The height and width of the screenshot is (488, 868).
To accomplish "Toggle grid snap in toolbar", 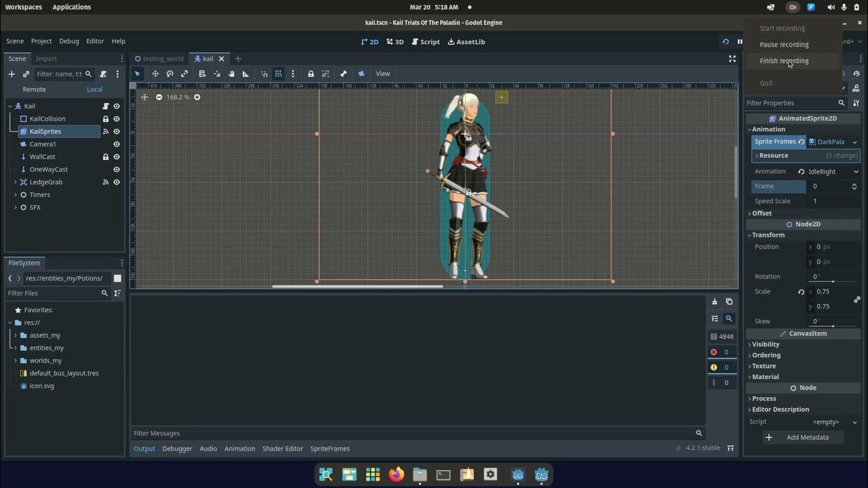I will tap(278, 74).
